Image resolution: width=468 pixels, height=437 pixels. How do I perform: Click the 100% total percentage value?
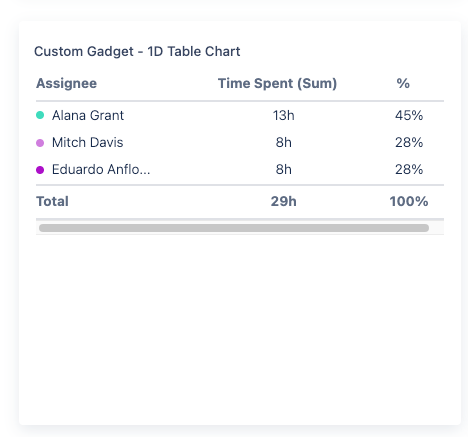[409, 201]
